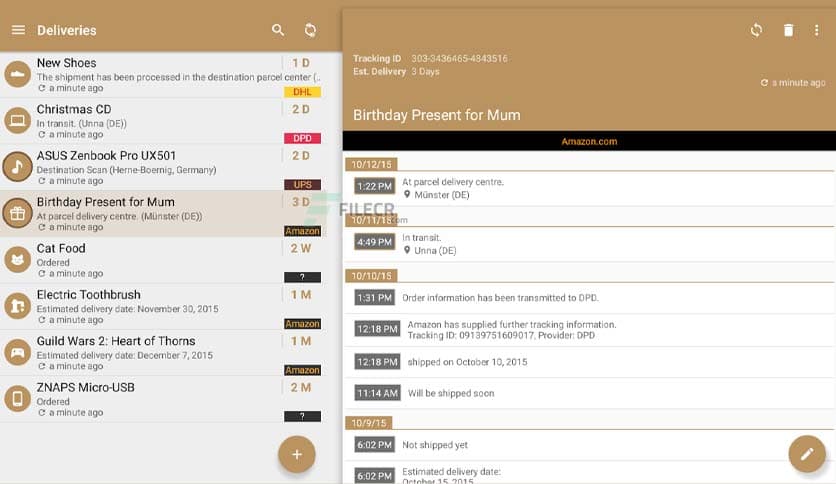Image resolution: width=836 pixels, height=484 pixels.
Task: Open search in Deliveries toolbar
Action: [278, 30]
